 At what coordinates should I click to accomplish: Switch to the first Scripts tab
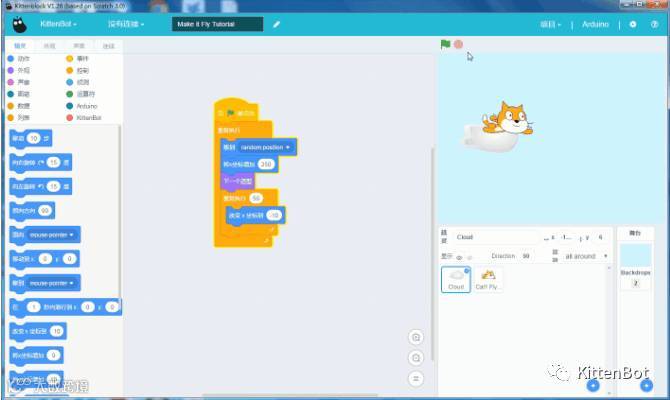point(20,46)
